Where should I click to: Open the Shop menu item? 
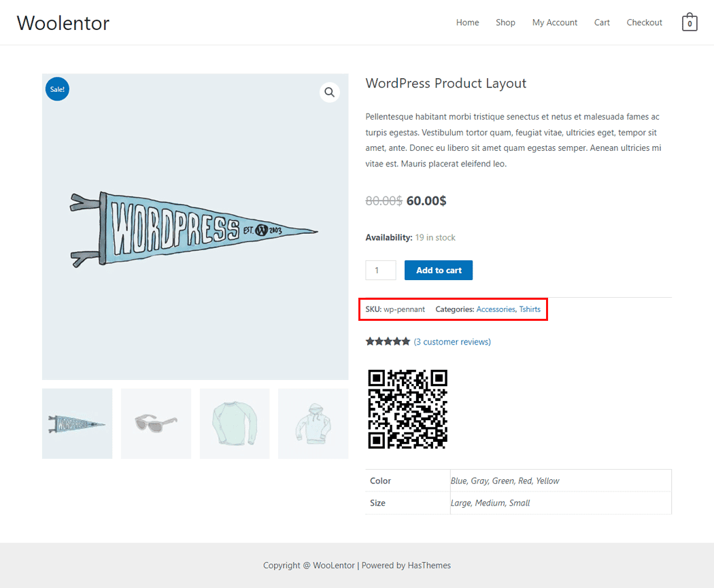point(505,22)
